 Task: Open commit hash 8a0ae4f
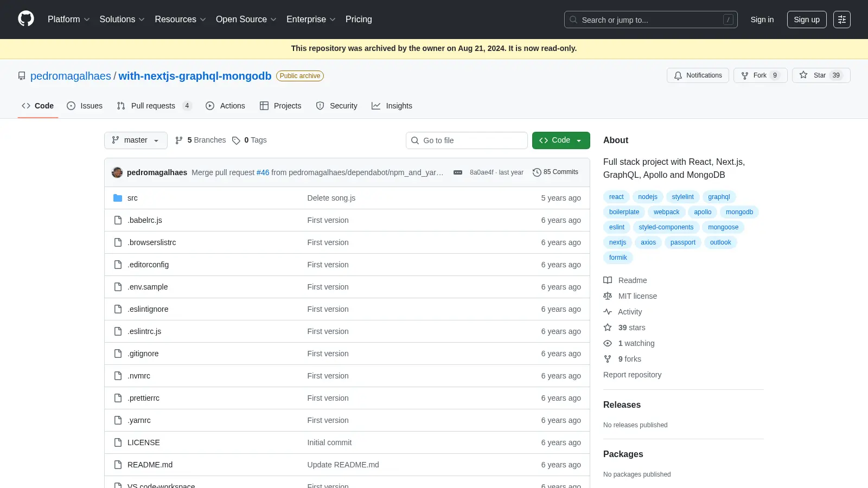[482, 172]
